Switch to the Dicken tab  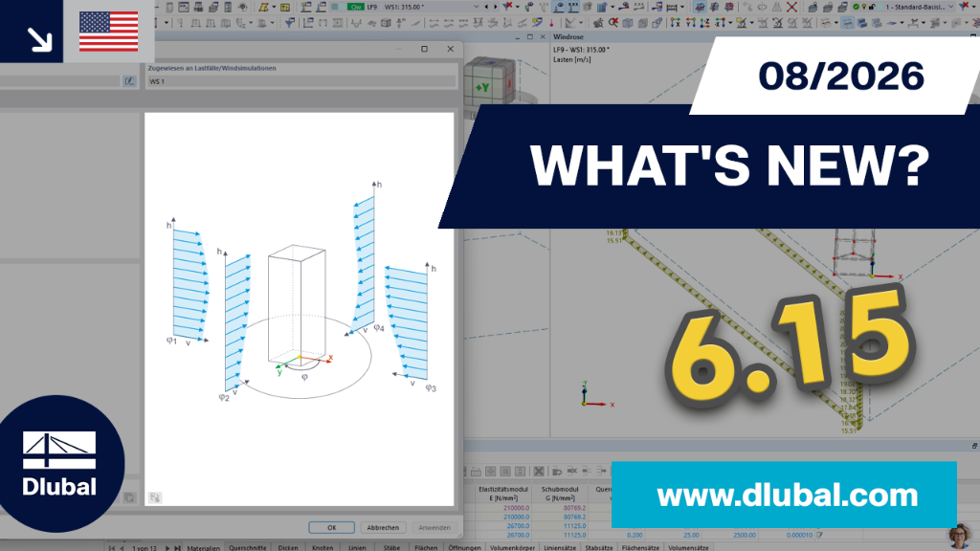pyautogui.click(x=288, y=548)
